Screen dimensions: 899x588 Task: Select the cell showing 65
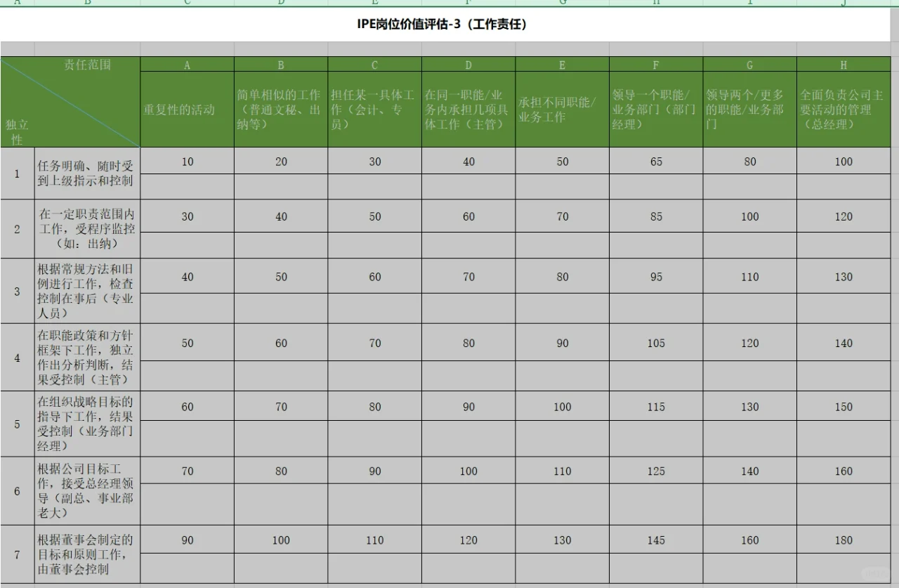click(x=655, y=161)
